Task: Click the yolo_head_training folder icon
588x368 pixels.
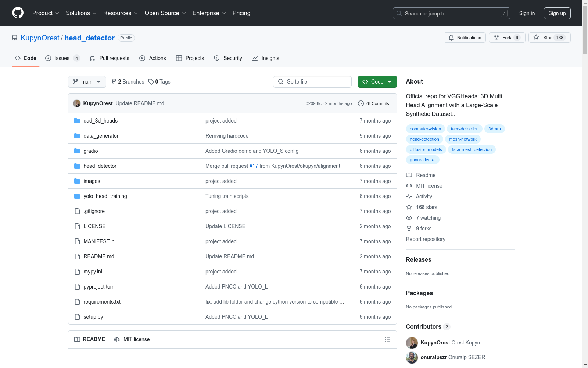Action: point(77,196)
